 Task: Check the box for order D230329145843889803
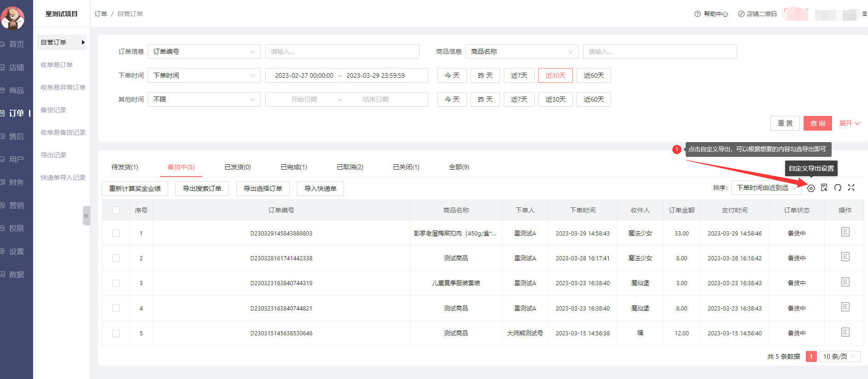[116, 233]
